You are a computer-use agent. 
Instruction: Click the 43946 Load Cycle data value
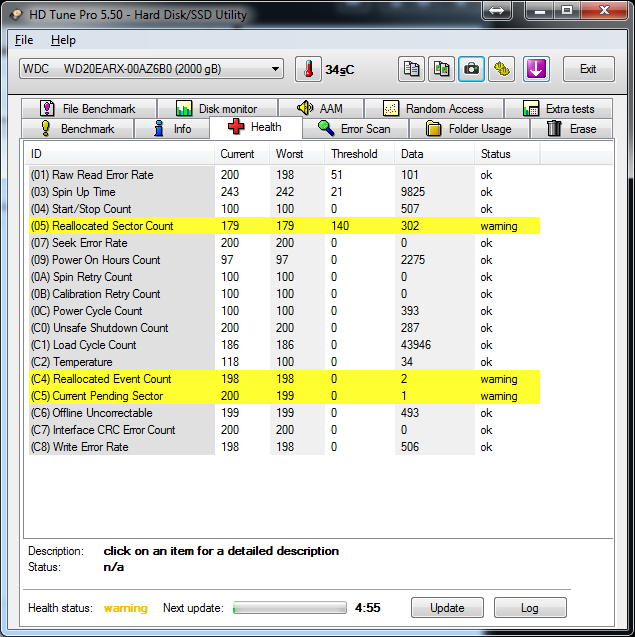(x=416, y=345)
